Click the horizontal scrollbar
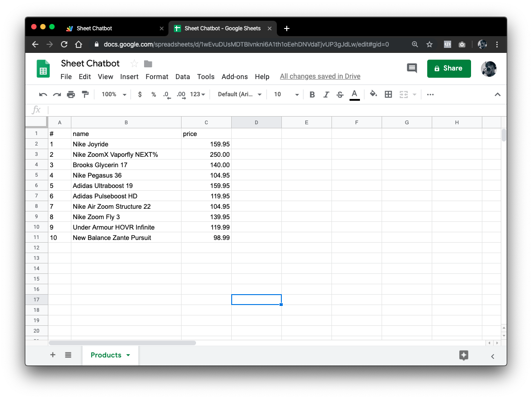This screenshot has height=399, width=532. pyautogui.click(x=122, y=343)
